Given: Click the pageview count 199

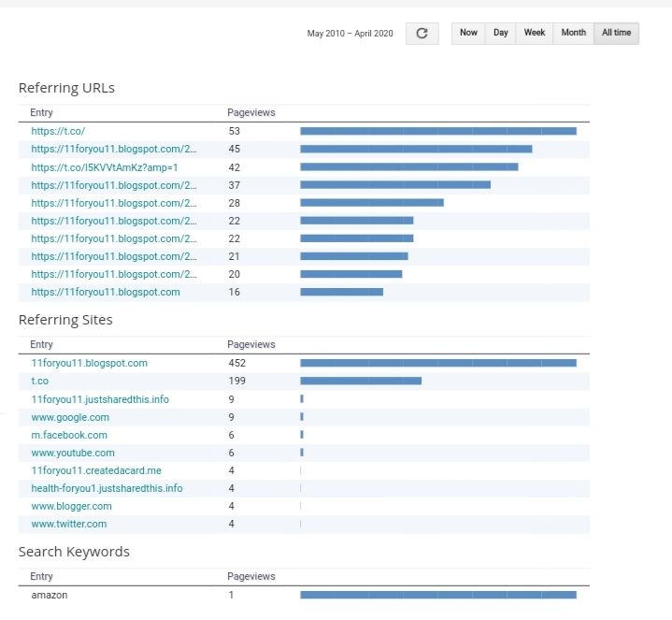Looking at the screenshot, I should pos(237,382).
